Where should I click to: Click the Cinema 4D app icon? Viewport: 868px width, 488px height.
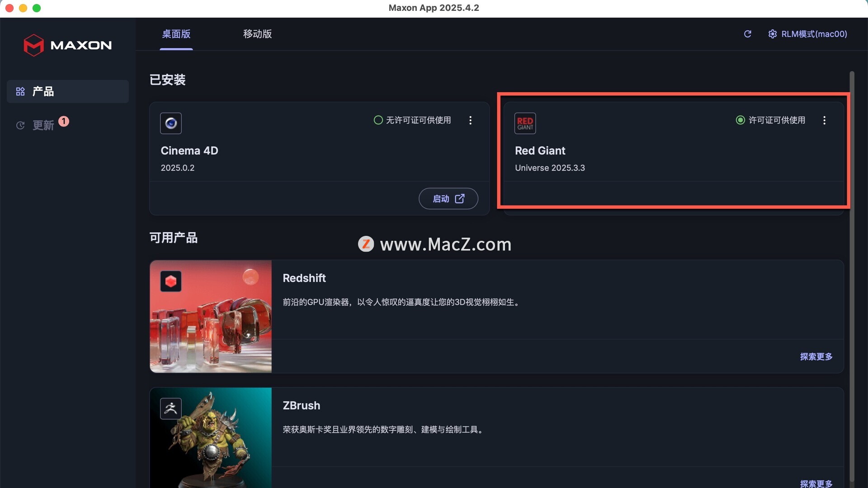(x=171, y=123)
